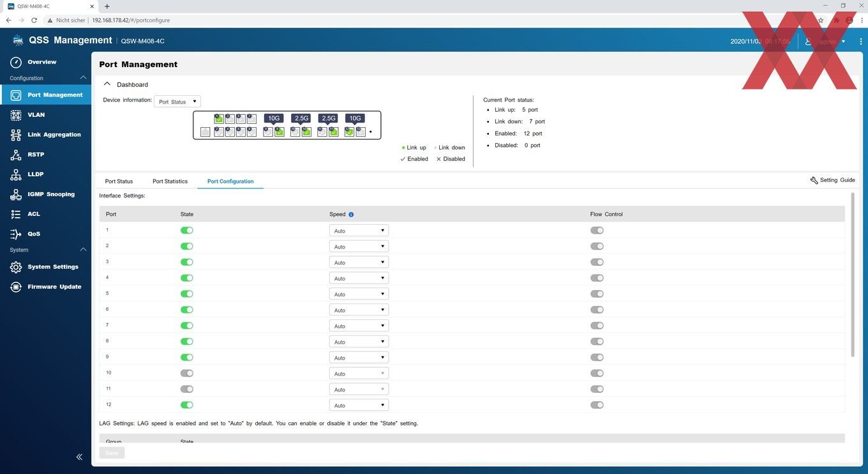Image resolution: width=868 pixels, height=474 pixels.
Task: Collapse the System menu group
Action: click(83, 250)
